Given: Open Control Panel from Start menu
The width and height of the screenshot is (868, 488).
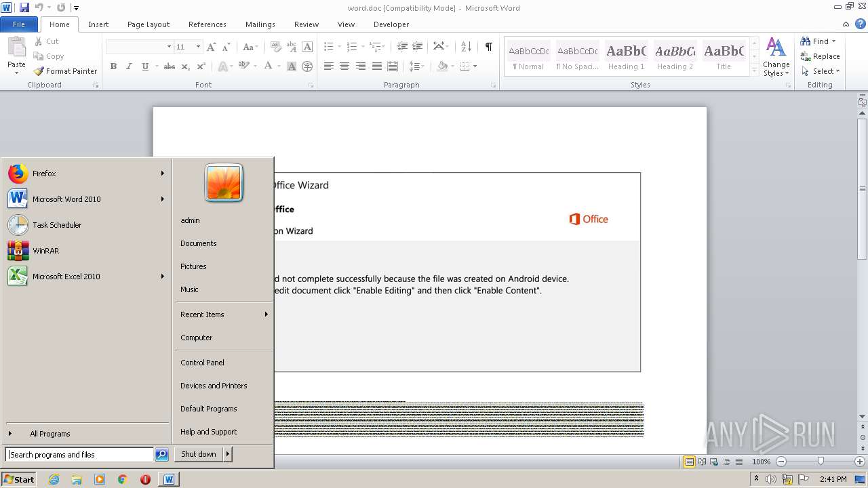Looking at the screenshot, I should point(202,363).
